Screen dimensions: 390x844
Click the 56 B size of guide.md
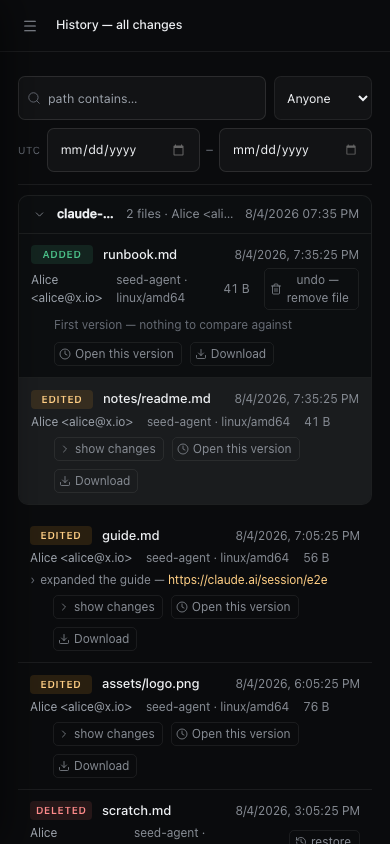coord(316,558)
